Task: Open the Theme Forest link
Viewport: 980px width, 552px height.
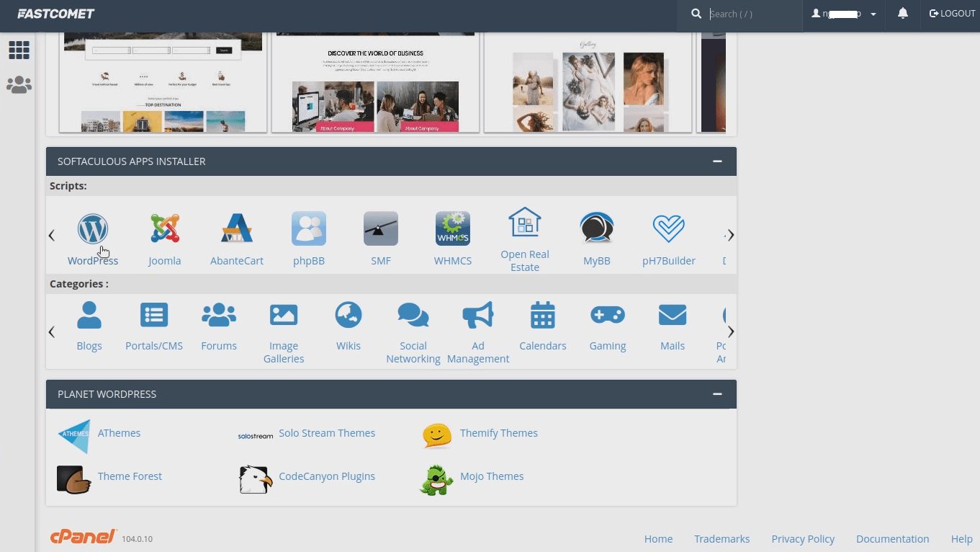Action: point(130,476)
